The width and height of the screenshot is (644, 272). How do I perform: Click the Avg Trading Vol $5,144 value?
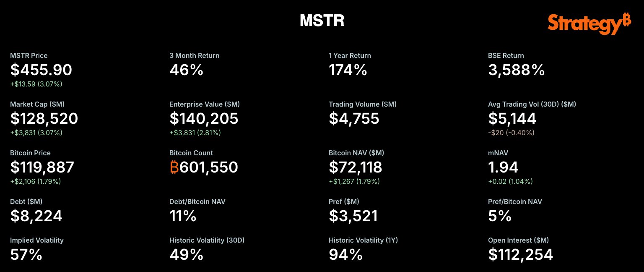pyautogui.click(x=512, y=119)
